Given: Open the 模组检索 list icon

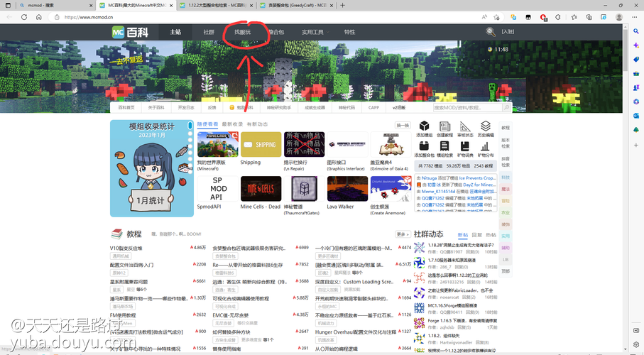Looking at the screenshot, I should pyautogui.click(x=444, y=146).
